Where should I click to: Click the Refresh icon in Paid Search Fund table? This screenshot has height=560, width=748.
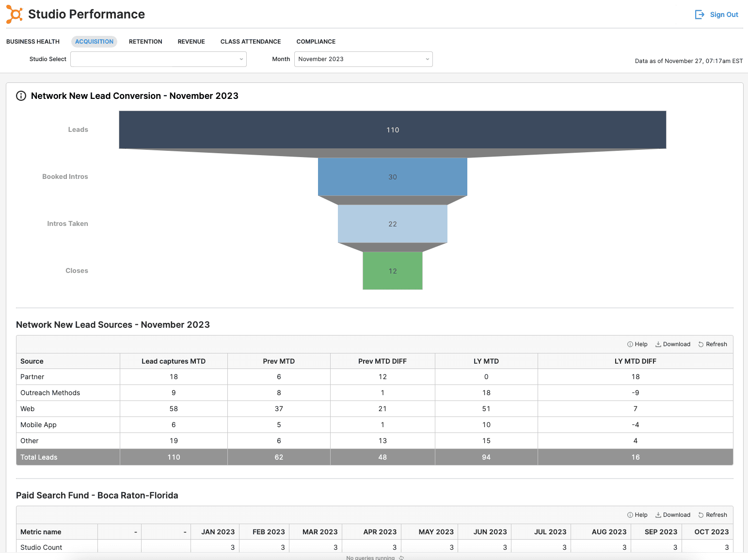point(701,515)
